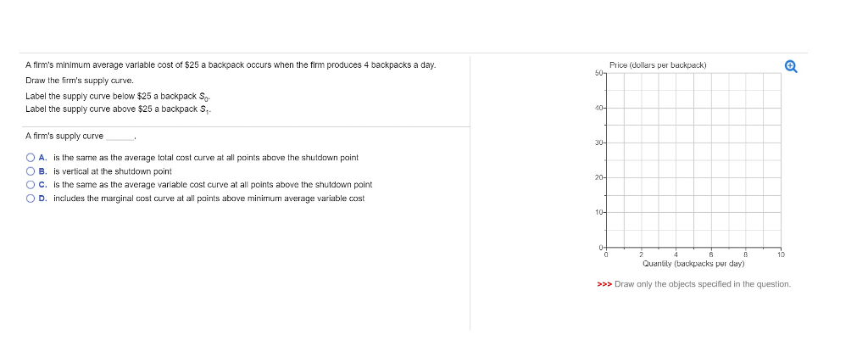The image size is (868, 341).
Task: Click answer text about marginal cost curve
Action: (x=209, y=198)
